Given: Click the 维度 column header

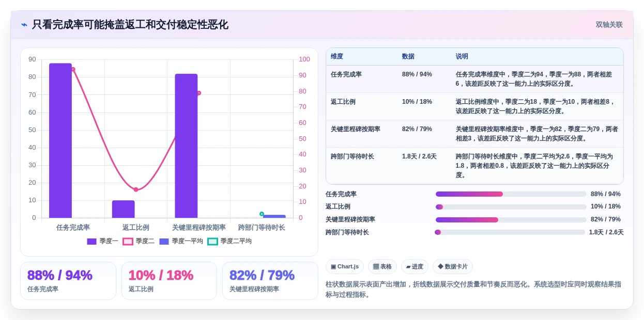Looking at the screenshot, I should point(337,57).
